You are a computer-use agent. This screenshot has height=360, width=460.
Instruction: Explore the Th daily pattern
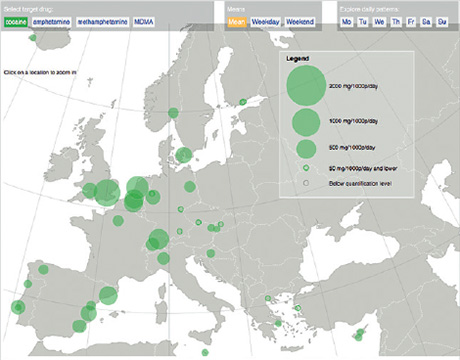click(396, 22)
